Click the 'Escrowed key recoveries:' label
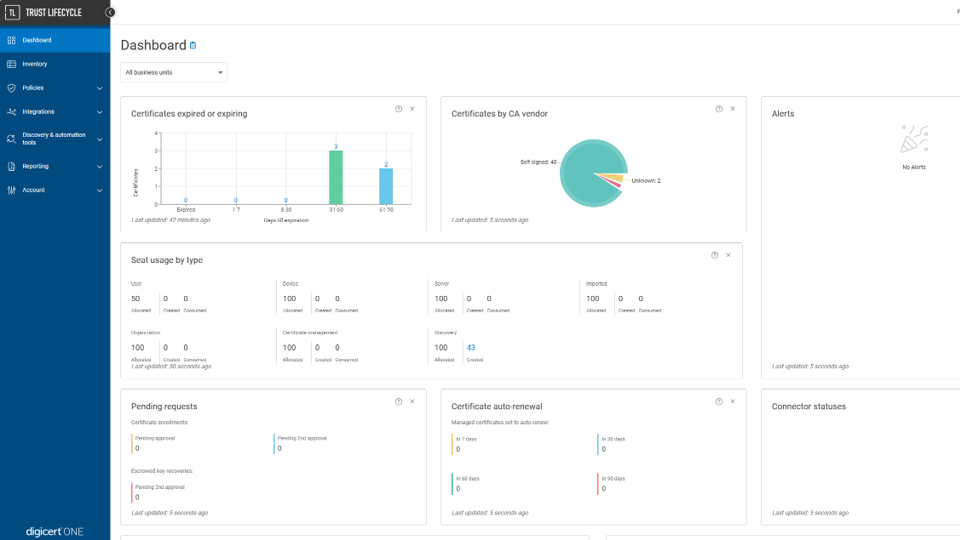Screen dimensions: 960x540 (x=162, y=471)
